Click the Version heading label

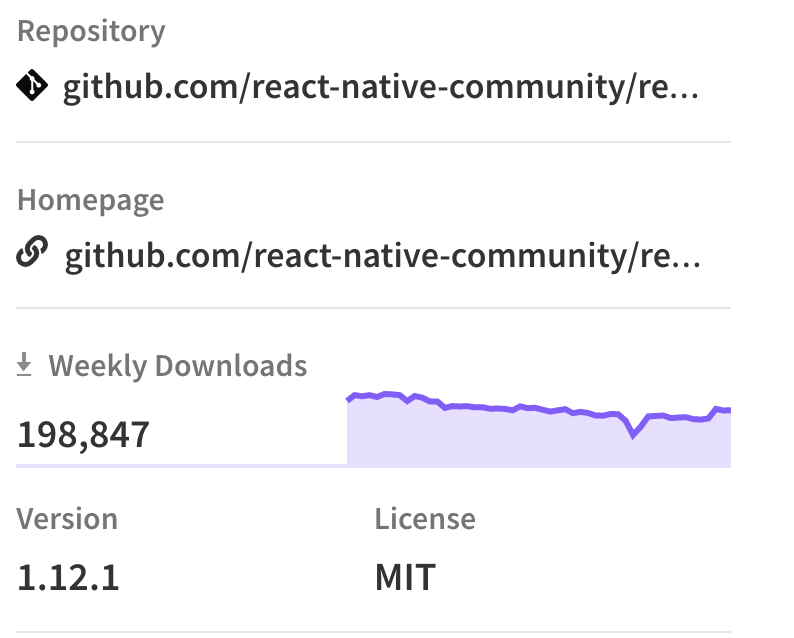tap(67, 519)
